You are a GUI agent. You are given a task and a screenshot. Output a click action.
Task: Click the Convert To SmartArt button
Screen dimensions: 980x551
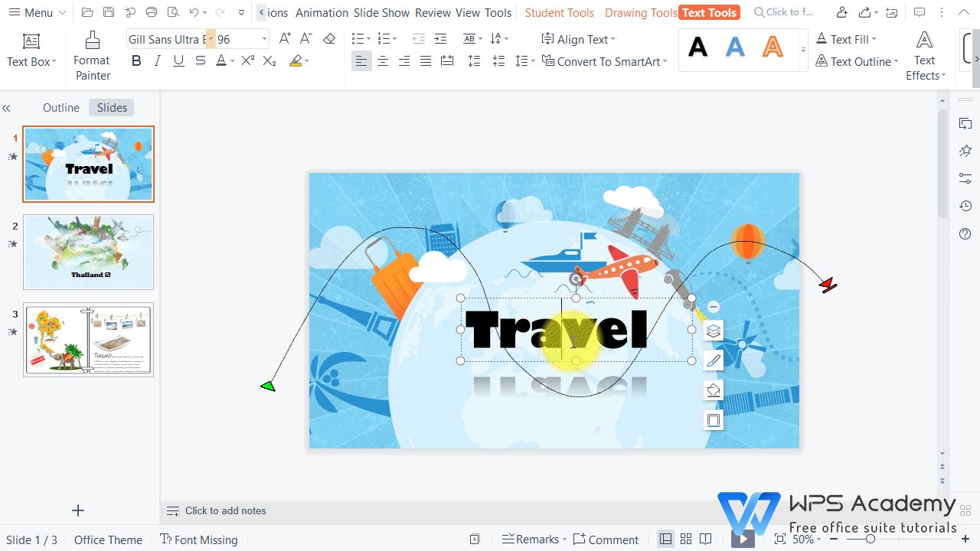604,62
